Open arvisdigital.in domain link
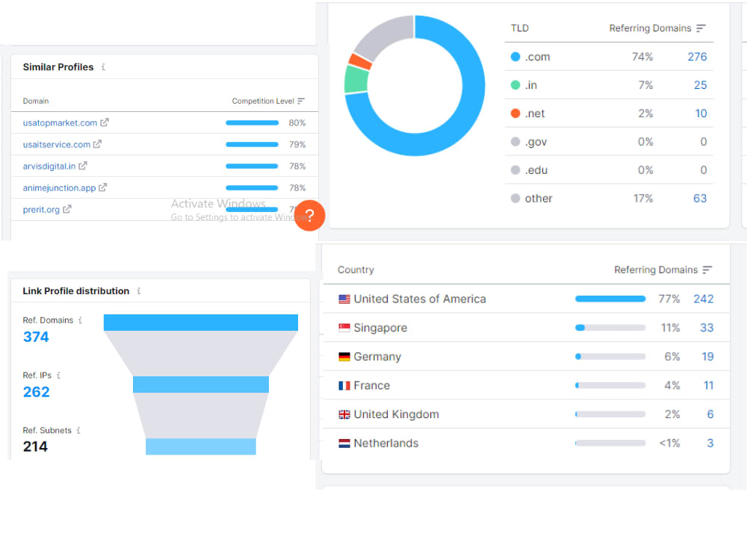Image resolution: width=747 pixels, height=560 pixels. (49, 167)
